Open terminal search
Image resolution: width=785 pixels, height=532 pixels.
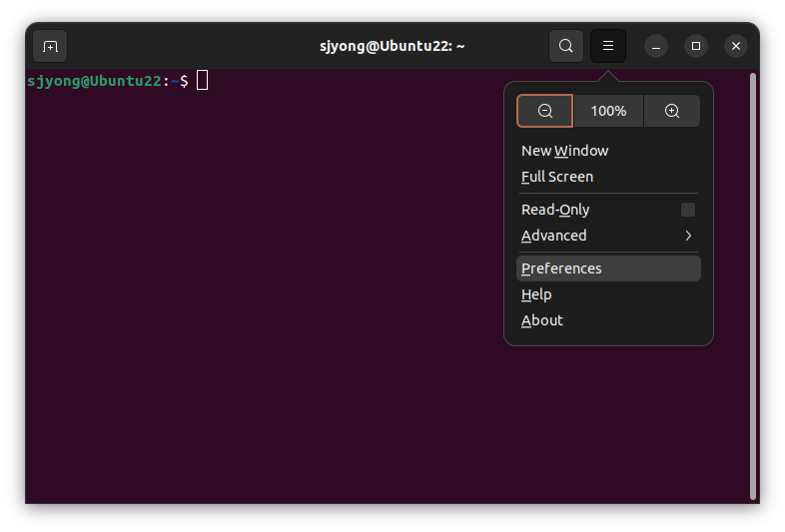[565, 46]
